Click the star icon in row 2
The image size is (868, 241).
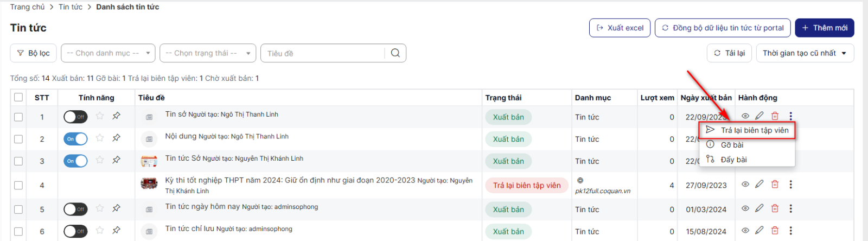pyautogui.click(x=100, y=138)
